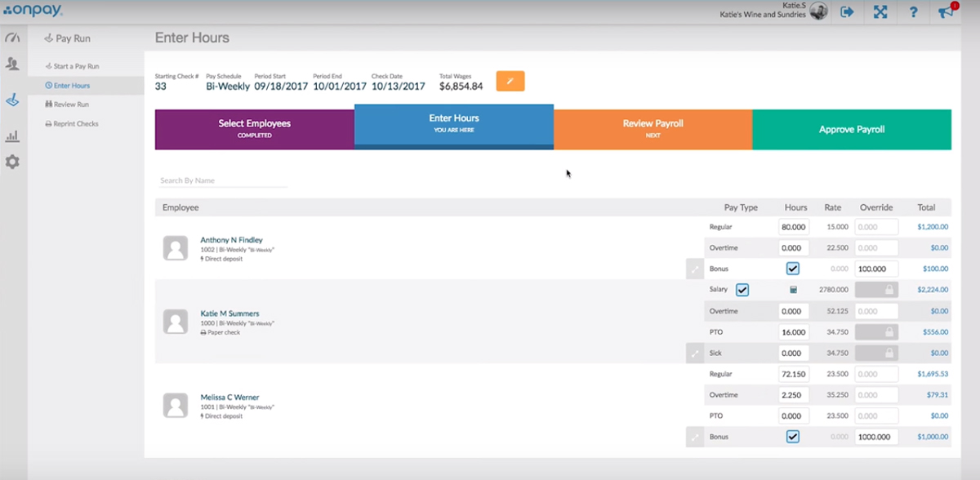Image resolution: width=980 pixels, height=480 pixels.
Task: Open the employees icon in left sidebar
Action: pyautogui.click(x=12, y=64)
